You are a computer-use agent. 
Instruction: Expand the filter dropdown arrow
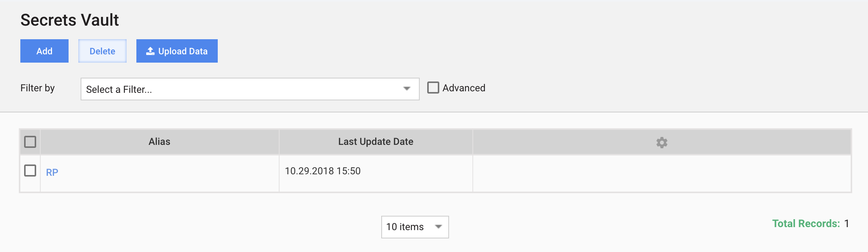(406, 89)
